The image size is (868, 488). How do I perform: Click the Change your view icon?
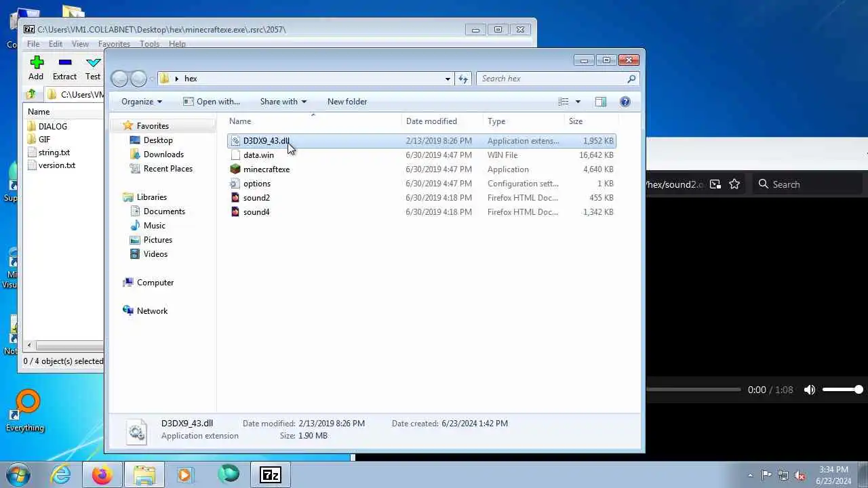click(x=563, y=102)
